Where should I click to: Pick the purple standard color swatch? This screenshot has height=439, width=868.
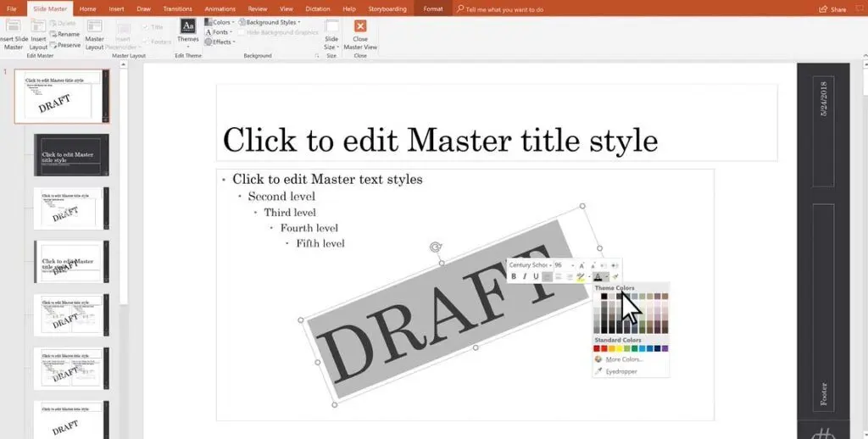665,349
